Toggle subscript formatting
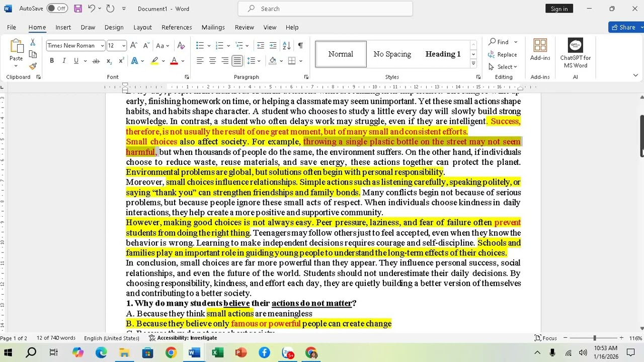The width and height of the screenshot is (644, 362). 109,61
